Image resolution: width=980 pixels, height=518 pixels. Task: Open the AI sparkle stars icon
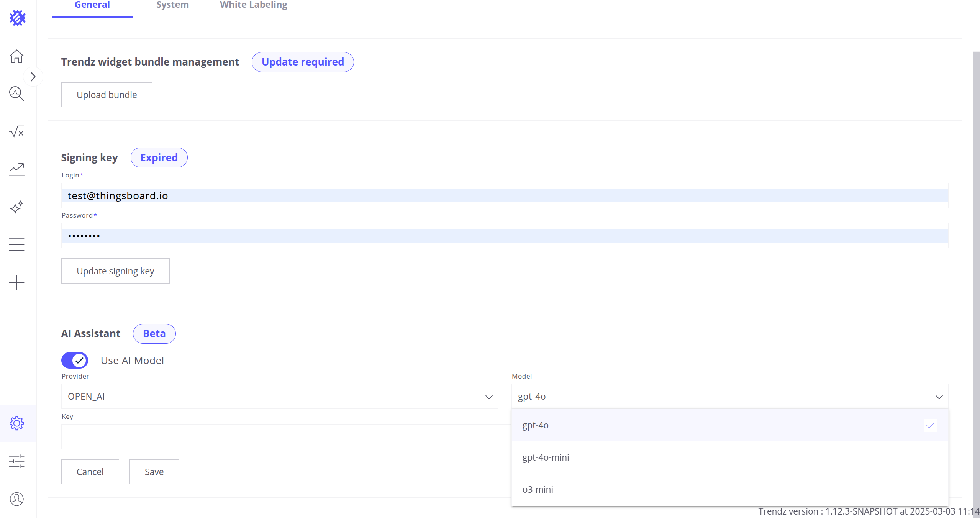click(x=16, y=207)
